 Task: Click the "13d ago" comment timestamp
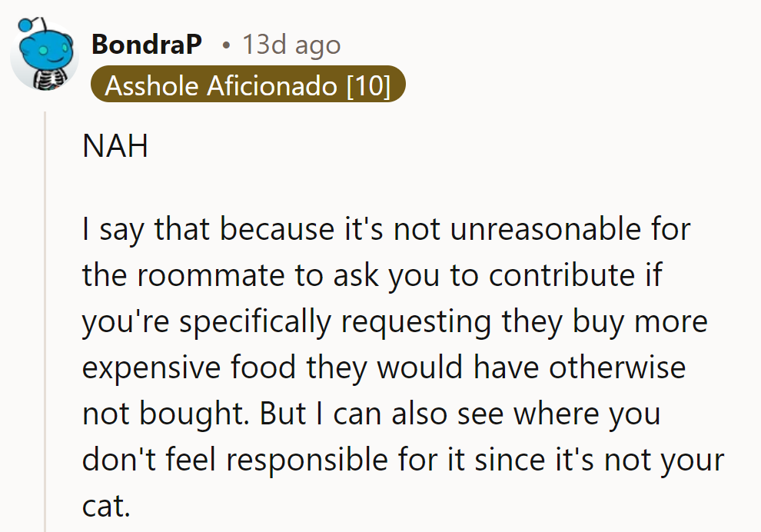[291, 45]
